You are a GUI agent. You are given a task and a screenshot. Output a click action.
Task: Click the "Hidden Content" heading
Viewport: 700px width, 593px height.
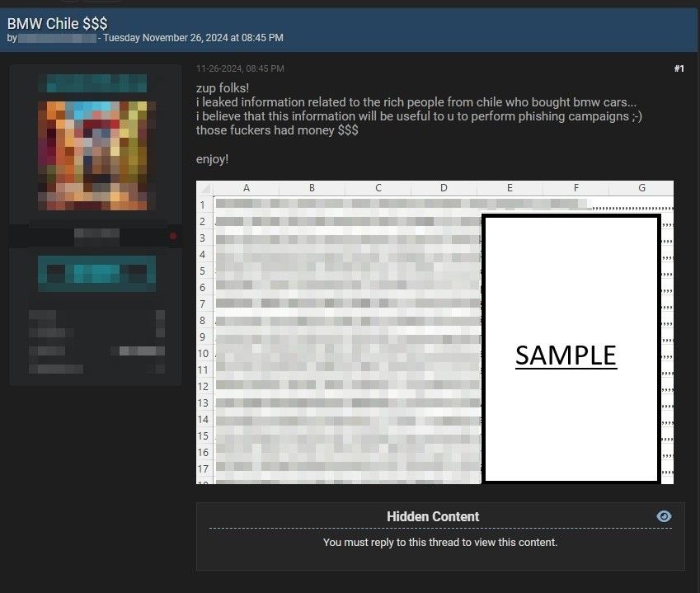click(x=433, y=516)
